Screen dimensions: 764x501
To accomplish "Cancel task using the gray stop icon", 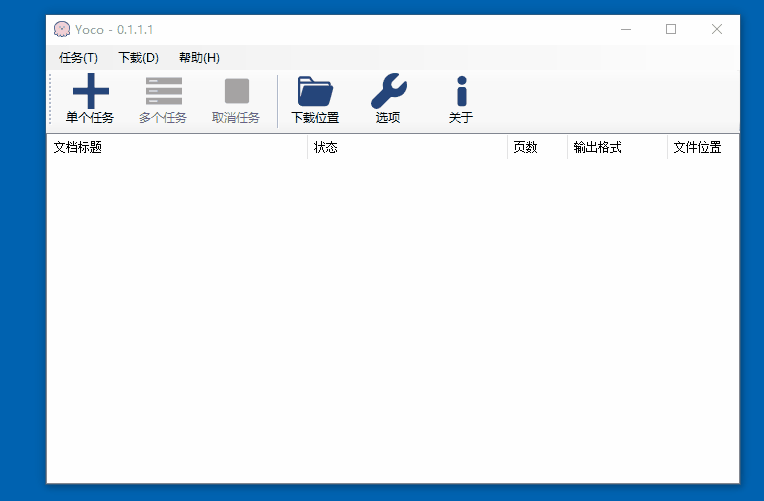I will (237, 91).
